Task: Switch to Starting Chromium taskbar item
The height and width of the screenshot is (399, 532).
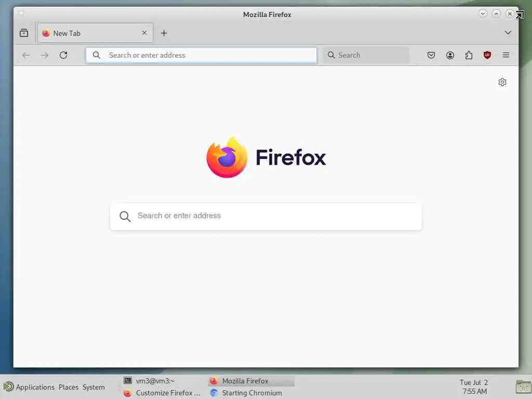Action: click(251, 393)
